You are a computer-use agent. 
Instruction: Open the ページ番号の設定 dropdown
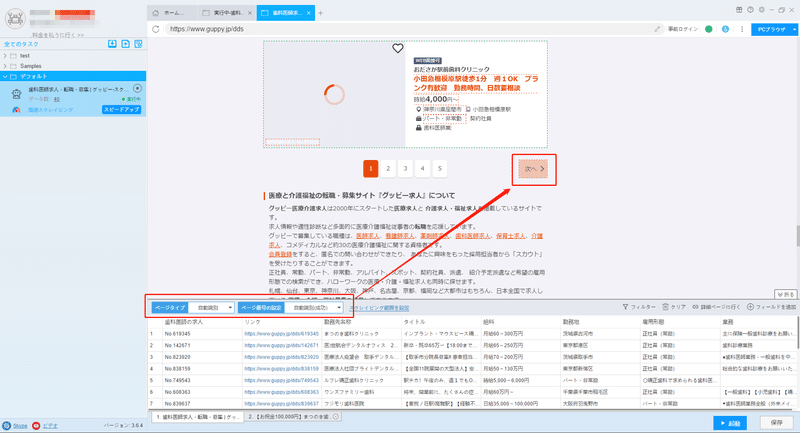tap(314, 308)
